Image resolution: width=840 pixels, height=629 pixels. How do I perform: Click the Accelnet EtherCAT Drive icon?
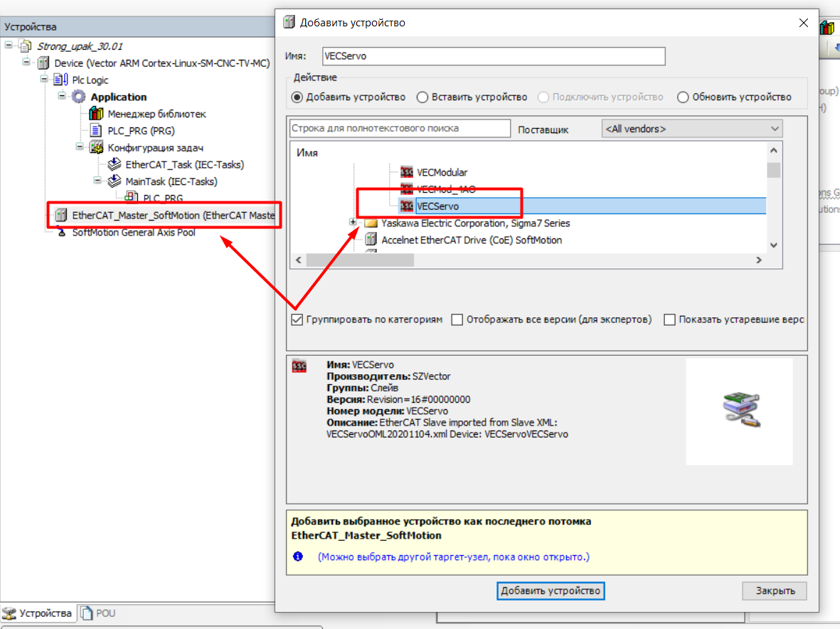point(371,240)
